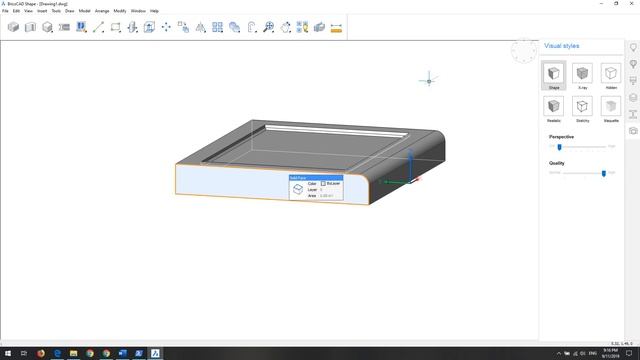Image resolution: width=640 pixels, height=360 pixels.
Task: Open Microsoft Edge from the taskbar
Action: click(x=57, y=353)
